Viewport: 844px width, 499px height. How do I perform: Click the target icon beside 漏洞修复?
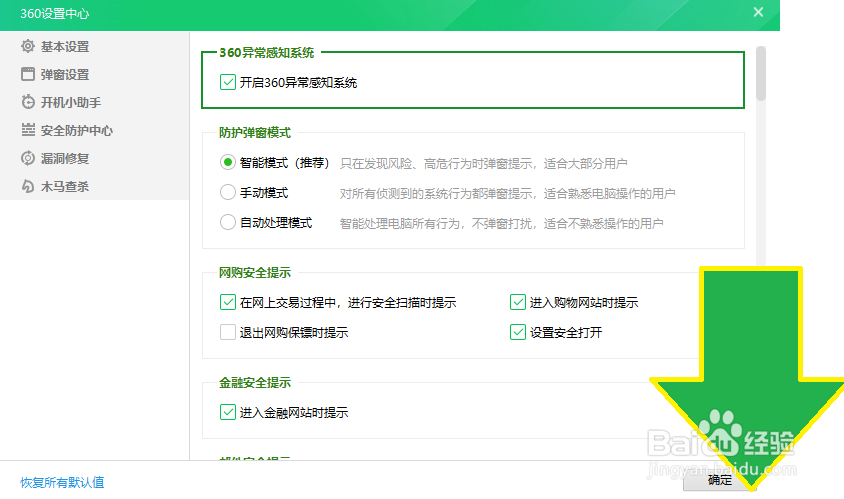(x=28, y=158)
